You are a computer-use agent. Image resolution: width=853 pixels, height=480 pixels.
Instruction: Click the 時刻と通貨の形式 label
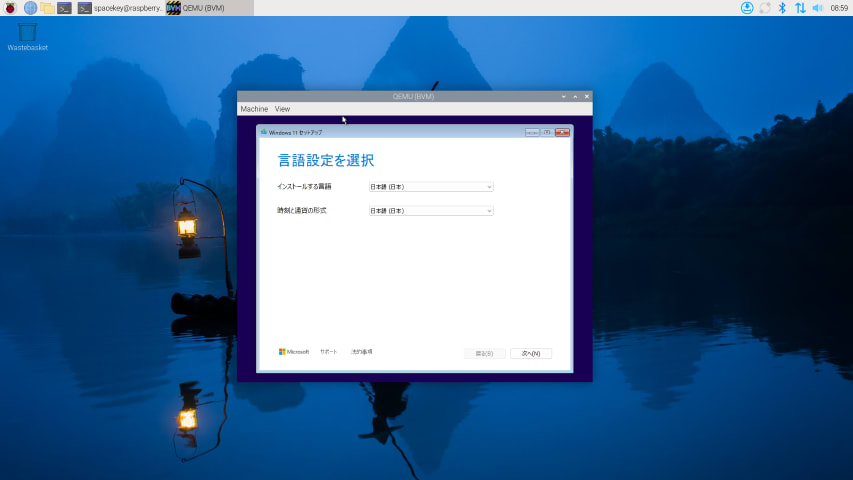click(x=302, y=211)
